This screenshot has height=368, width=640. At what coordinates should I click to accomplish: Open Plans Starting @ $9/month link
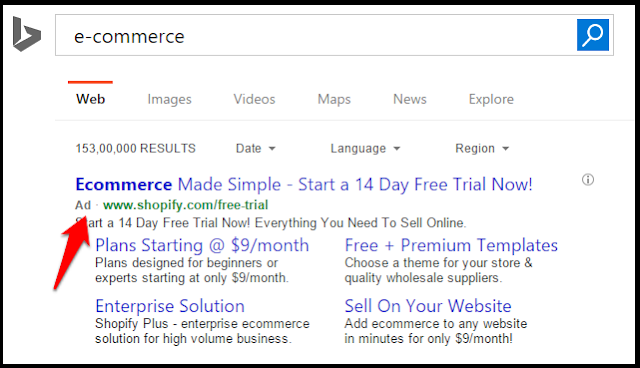[202, 245]
